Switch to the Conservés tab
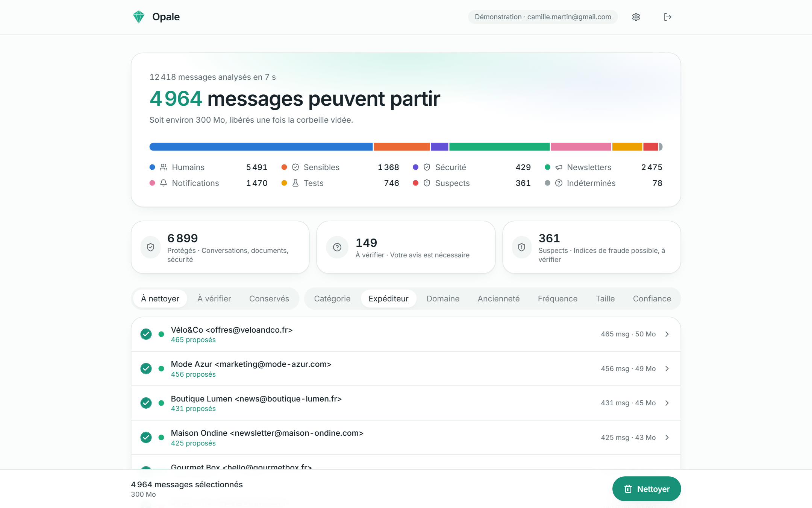The width and height of the screenshot is (812, 508). point(269,298)
